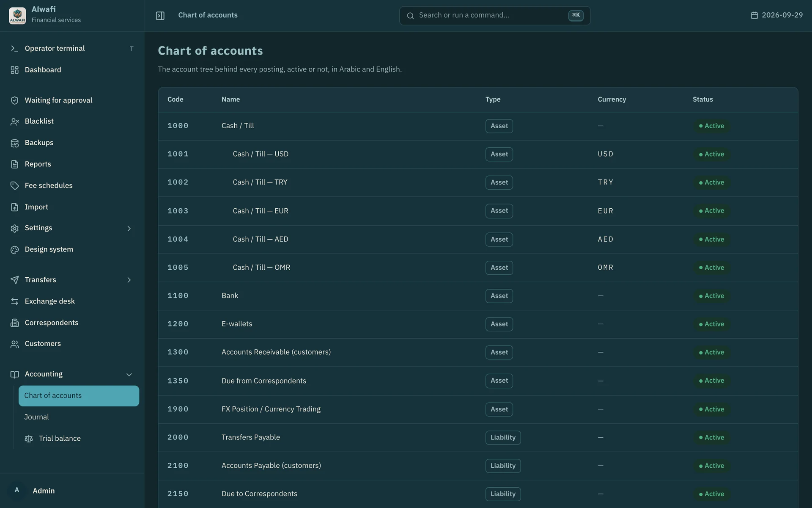Click FX Position / Currency Trading
The image size is (812, 508).
click(x=271, y=409)
